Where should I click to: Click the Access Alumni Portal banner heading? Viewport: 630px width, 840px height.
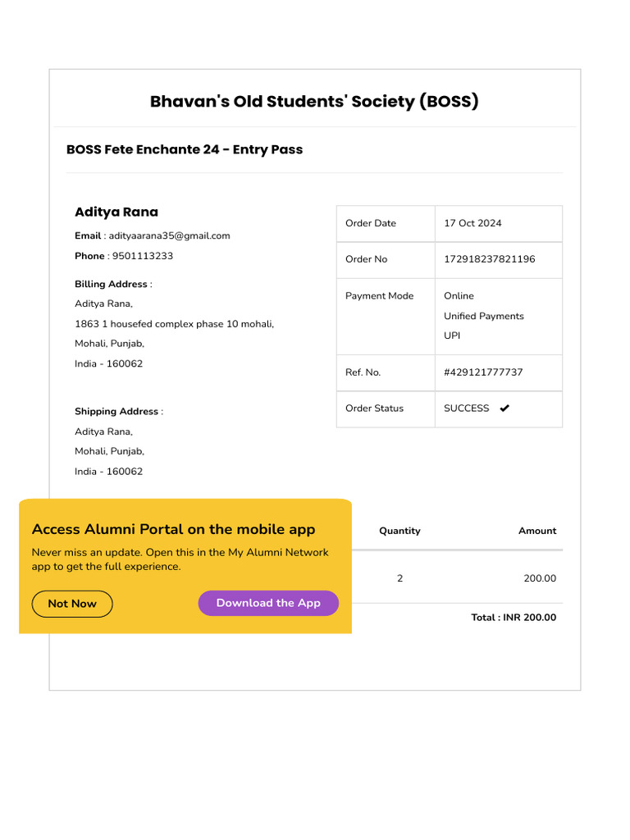pyautogui.click(x=173, y=529)
